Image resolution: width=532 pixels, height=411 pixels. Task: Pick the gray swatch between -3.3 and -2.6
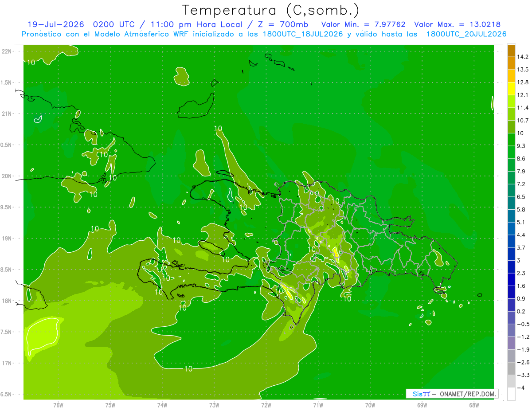pyautogui.click(x=511, y=369)
